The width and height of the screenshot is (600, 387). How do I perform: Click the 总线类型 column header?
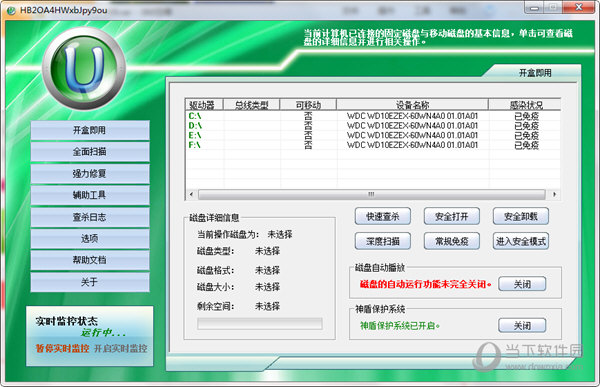coord(251,105)
